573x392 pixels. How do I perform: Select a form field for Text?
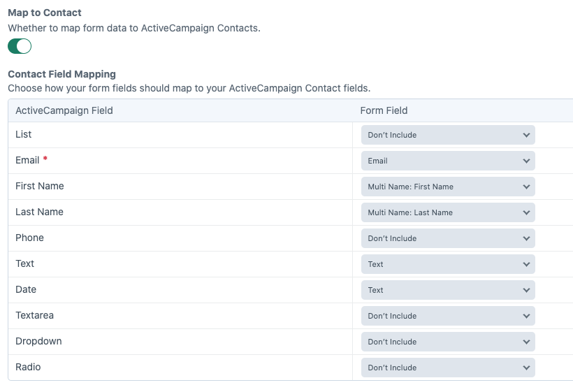448,264
